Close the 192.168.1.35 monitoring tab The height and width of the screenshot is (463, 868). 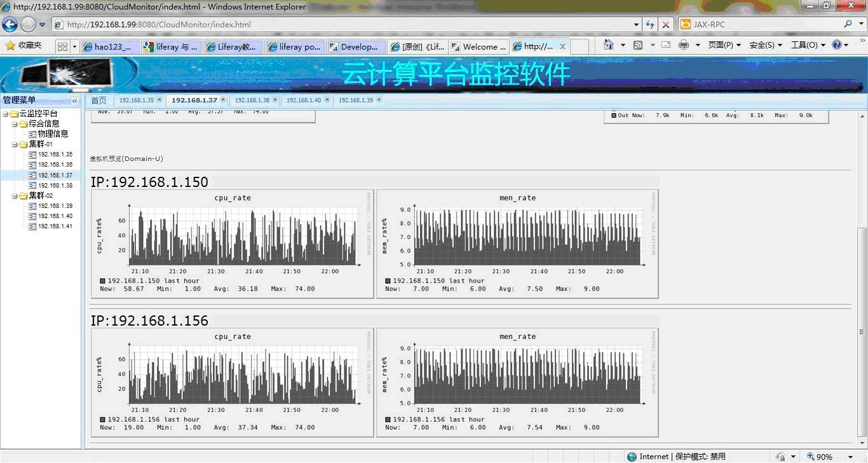(159, 100)
